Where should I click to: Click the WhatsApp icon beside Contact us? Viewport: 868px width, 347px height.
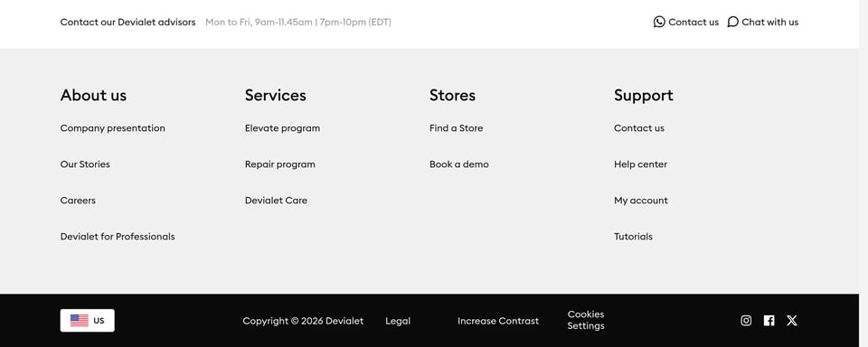659,22
